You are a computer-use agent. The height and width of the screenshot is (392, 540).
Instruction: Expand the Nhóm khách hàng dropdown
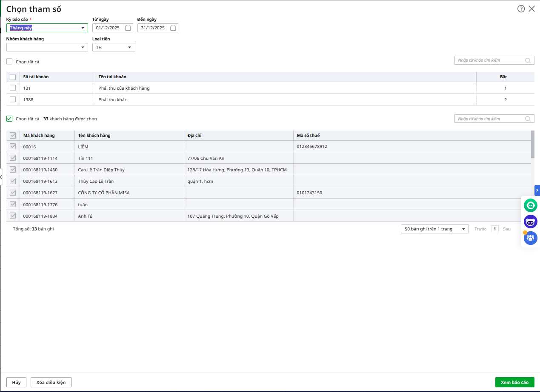(x=83, y=48)
